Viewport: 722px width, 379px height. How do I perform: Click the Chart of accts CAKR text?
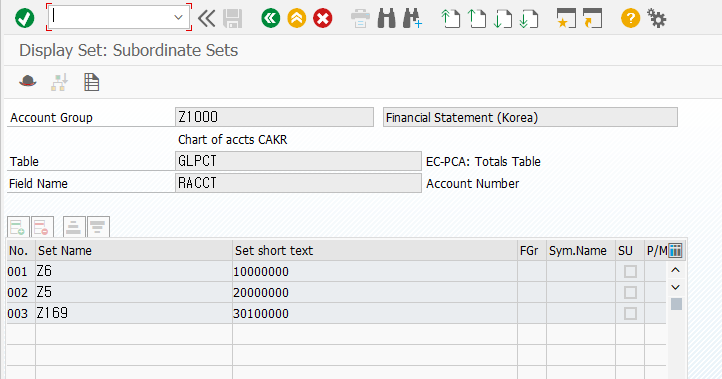233,140
